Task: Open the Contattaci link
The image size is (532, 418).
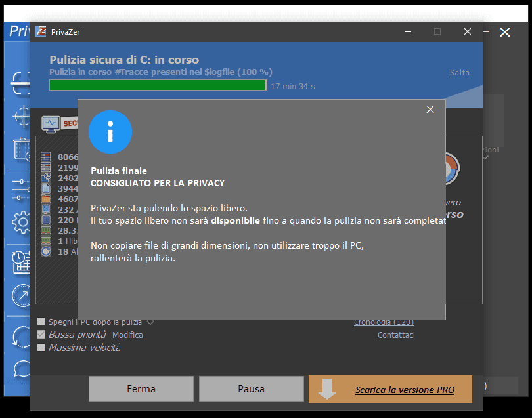Action: pos(396,335)
